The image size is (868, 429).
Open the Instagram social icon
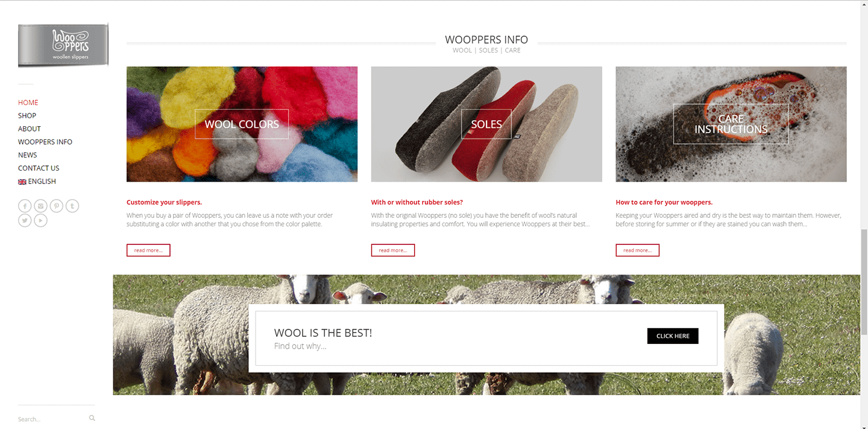point(40,206)
